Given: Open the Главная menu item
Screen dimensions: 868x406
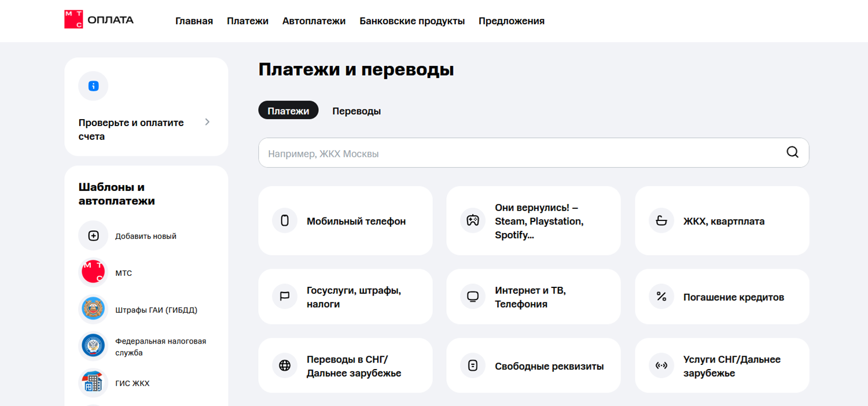Looking at the screenshot, I should click(194, 21).
